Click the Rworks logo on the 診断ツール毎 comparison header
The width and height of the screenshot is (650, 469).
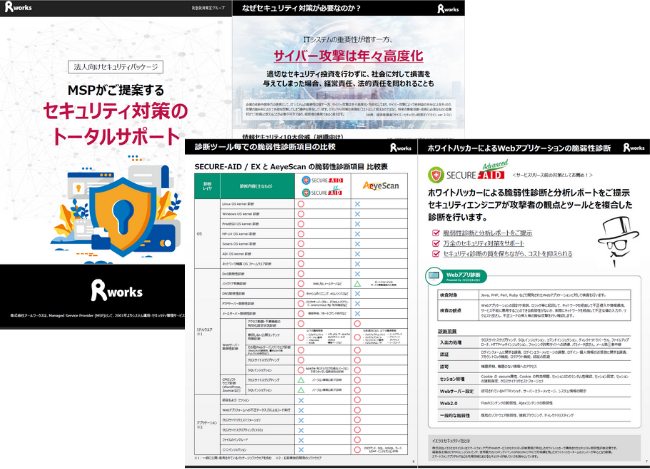pos(400,147)
